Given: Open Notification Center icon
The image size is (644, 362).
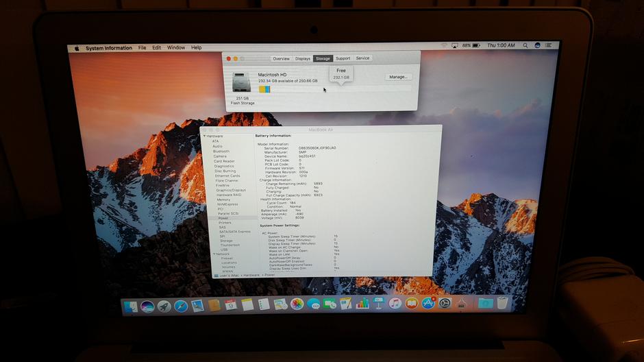Looking at the screenshot, I should click(x=548, y=45).
